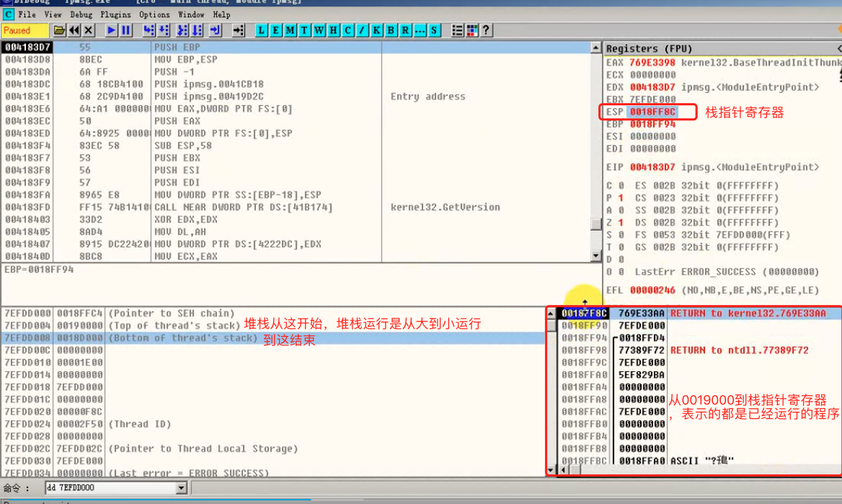Click the EFL value 00000246

pos(652,290)
